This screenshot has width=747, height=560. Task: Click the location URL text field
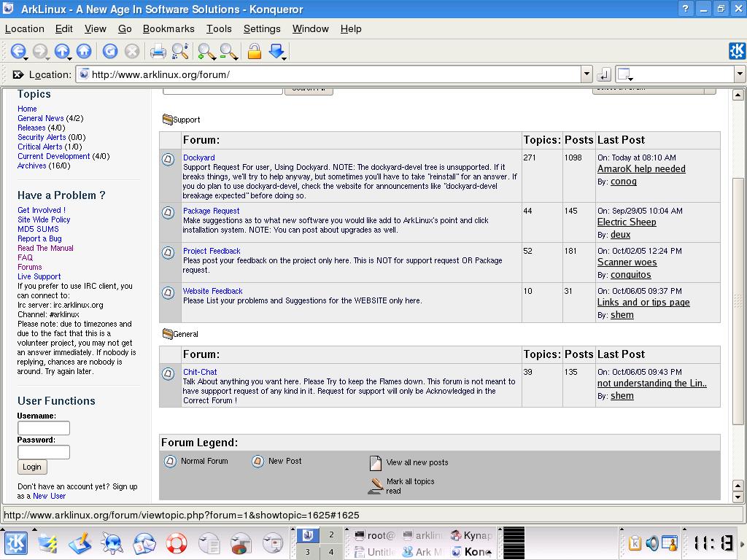click(x=329, y=74)
